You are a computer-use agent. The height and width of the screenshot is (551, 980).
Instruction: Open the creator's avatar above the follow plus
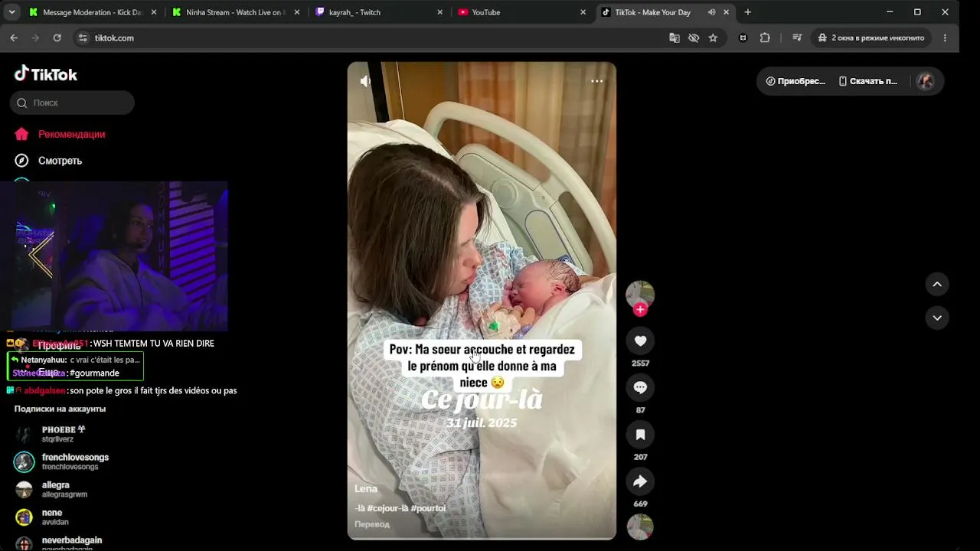[640, 295]
